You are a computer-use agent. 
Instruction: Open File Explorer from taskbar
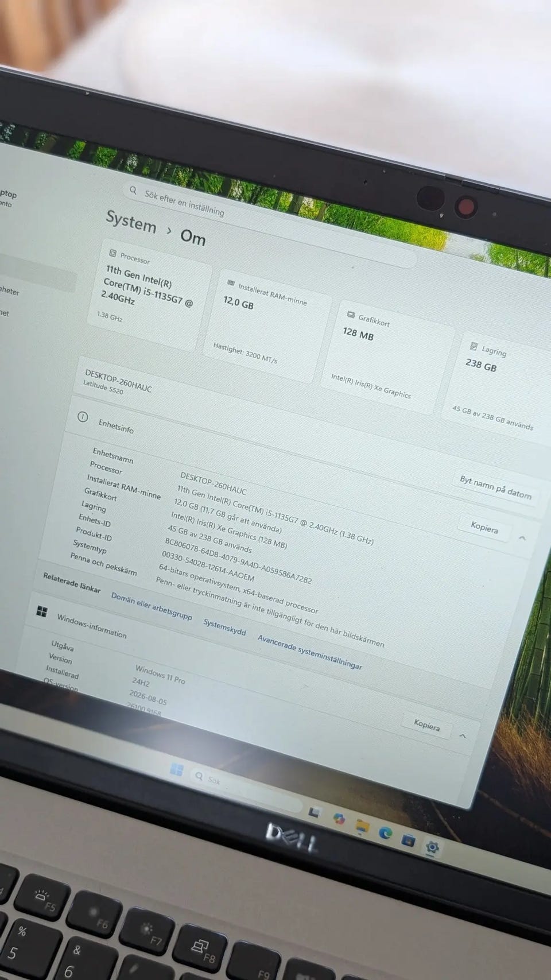click(x=362, y=826)
